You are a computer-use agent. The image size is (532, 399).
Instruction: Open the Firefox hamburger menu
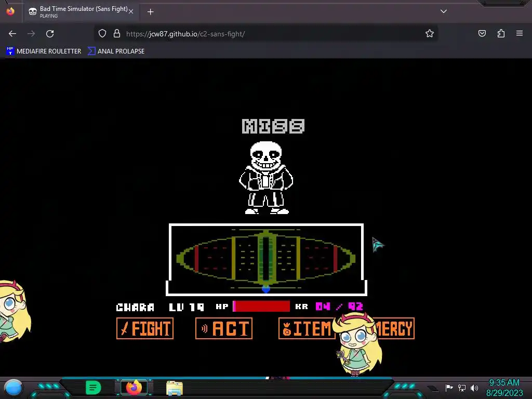coord(520,33)
